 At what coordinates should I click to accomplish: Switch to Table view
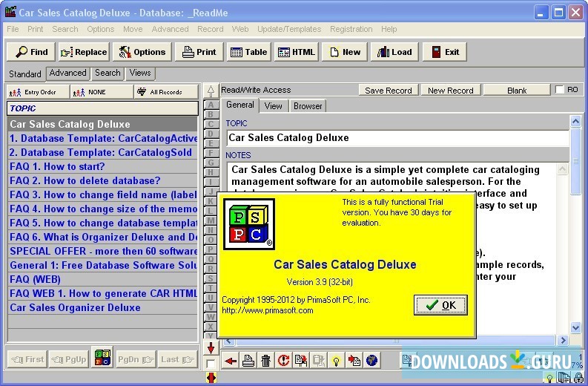click(x=248, y=52)
